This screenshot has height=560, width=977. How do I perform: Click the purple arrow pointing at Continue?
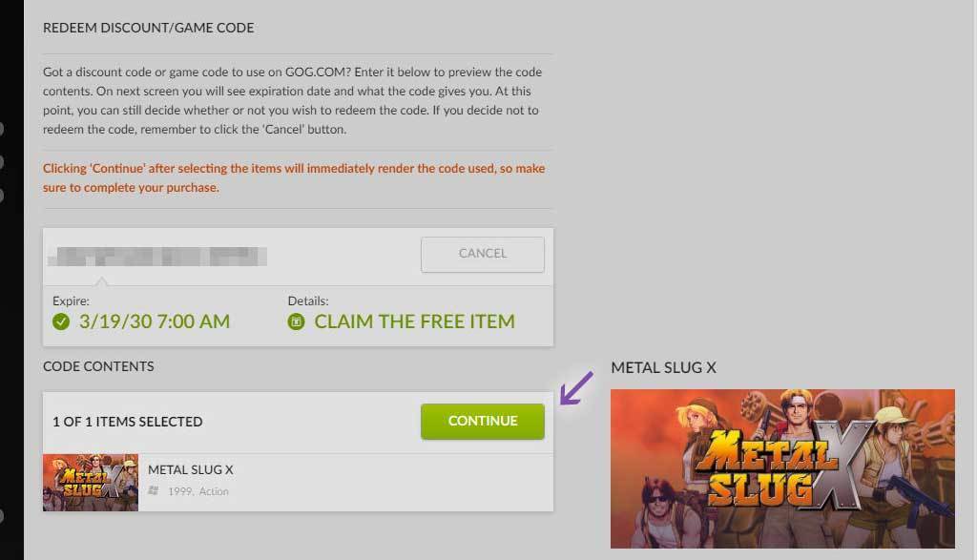coord(575,389)
